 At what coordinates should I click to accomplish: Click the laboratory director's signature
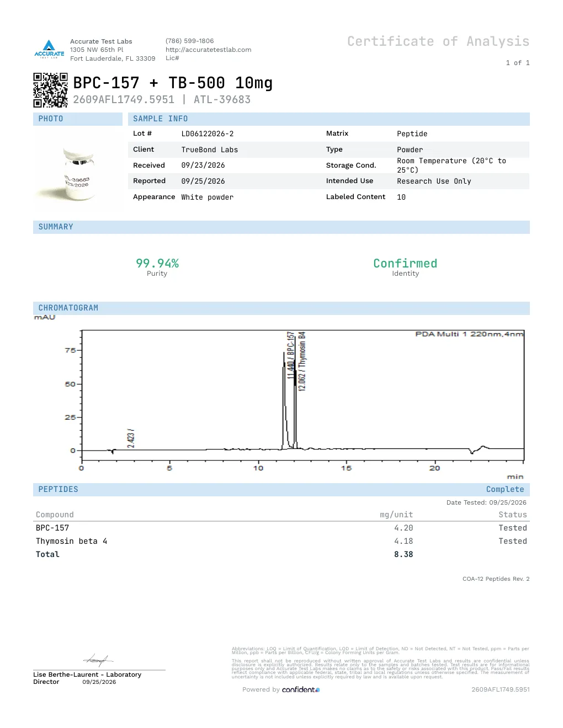tap(98, 660)
